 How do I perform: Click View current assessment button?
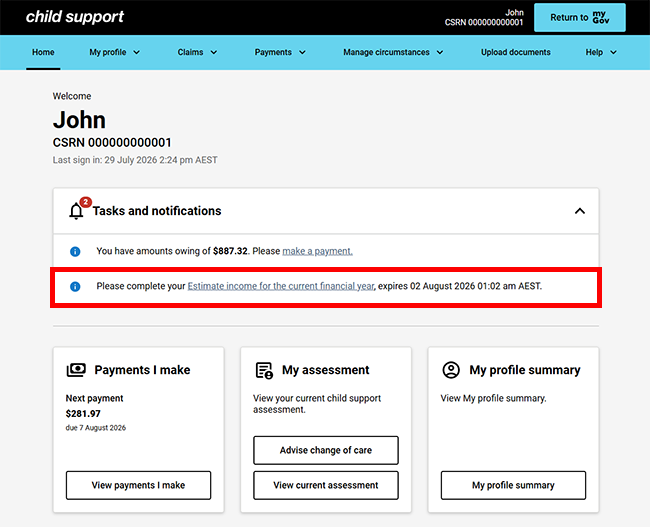(x=326, y=485)
